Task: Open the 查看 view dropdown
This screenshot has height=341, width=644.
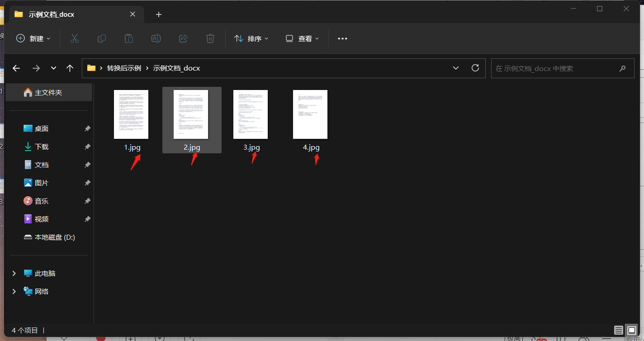Action: tap(301, 38)
